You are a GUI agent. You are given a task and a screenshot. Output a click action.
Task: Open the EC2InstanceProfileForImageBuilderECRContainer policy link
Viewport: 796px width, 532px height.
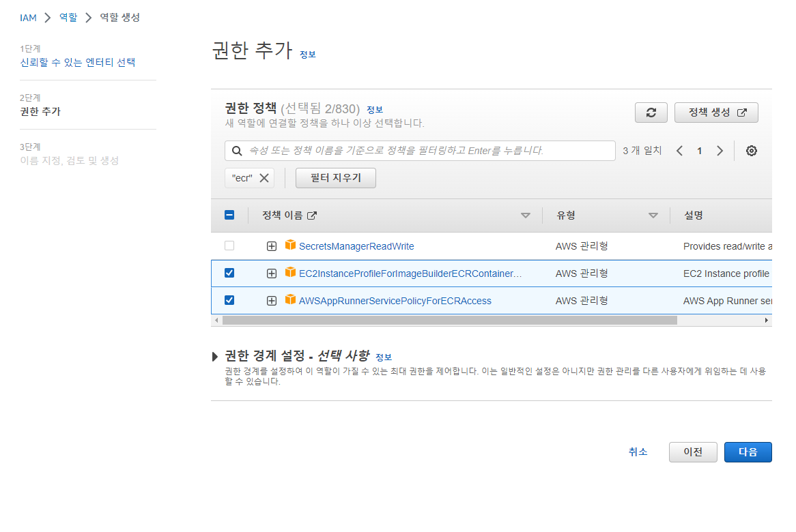410,274
